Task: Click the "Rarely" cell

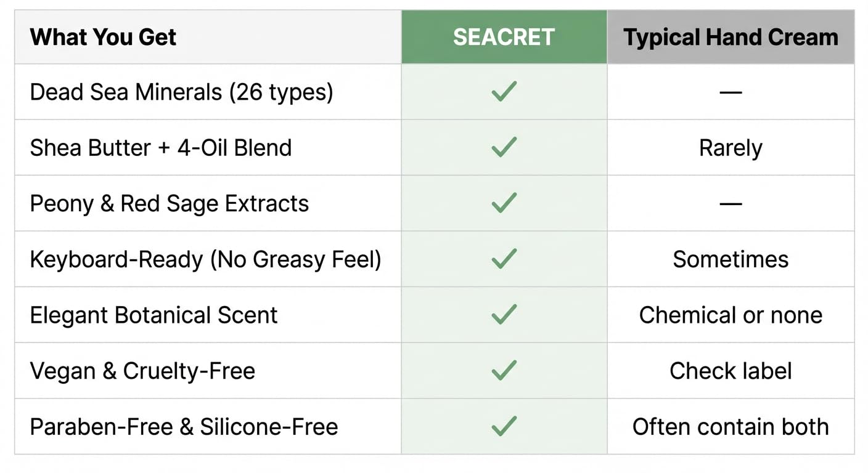Action: [731, 148]
